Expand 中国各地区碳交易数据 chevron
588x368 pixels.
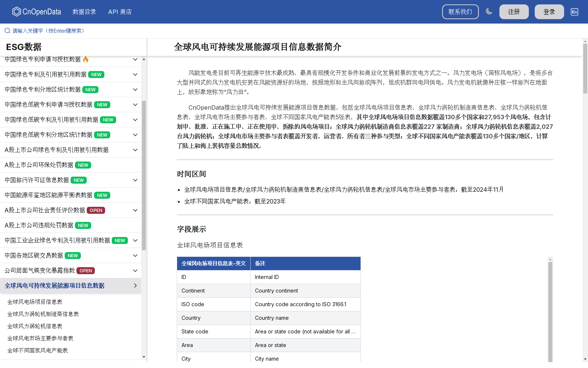tap(135, 255)
